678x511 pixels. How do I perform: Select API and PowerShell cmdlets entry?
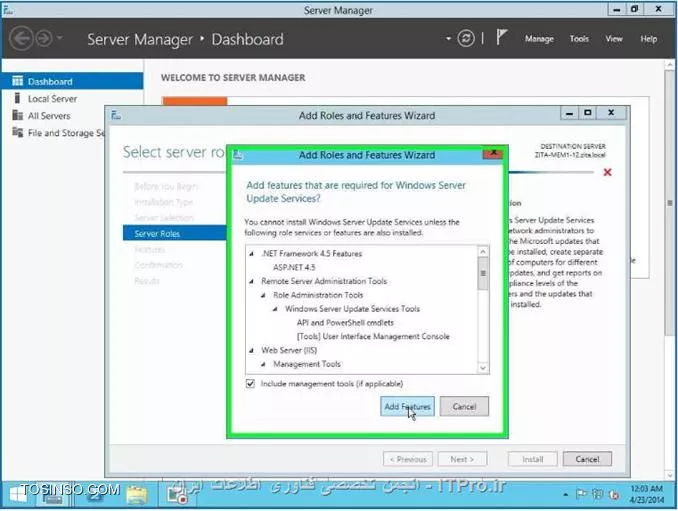(345, 323)
